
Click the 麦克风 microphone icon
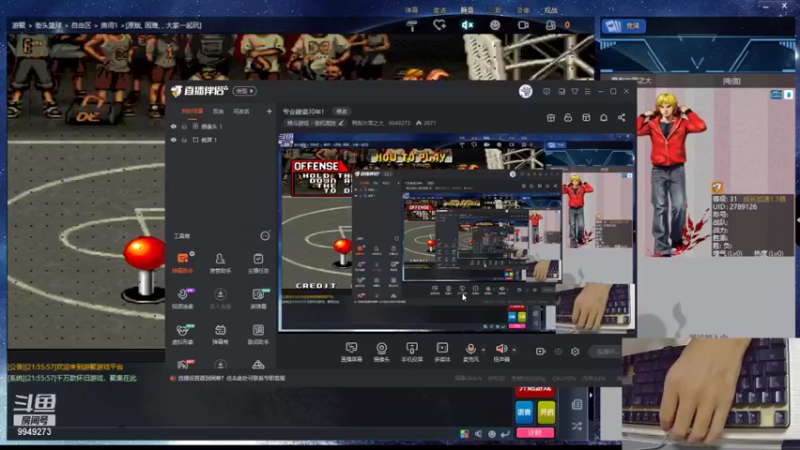(x=470, y=348)
